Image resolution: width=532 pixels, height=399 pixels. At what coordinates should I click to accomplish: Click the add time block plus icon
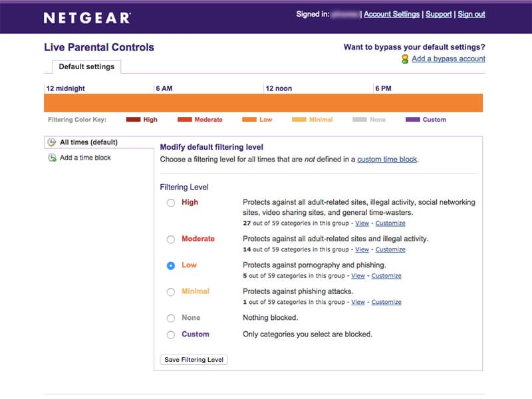point(52,158)
